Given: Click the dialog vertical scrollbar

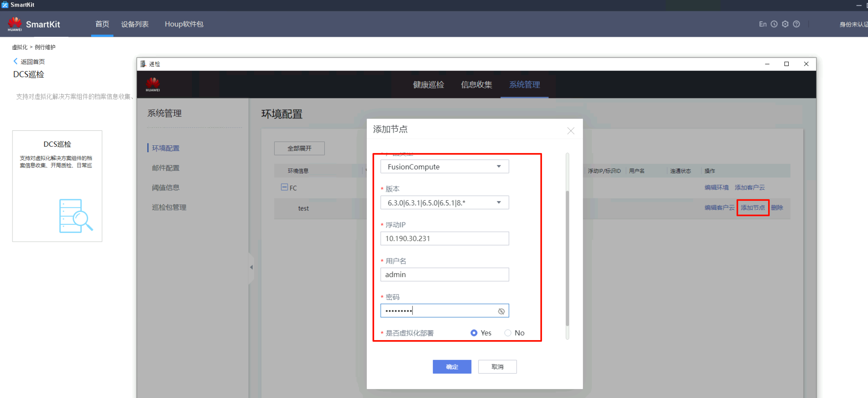Looking at the screenshot, I should click(x=567, y=259).
